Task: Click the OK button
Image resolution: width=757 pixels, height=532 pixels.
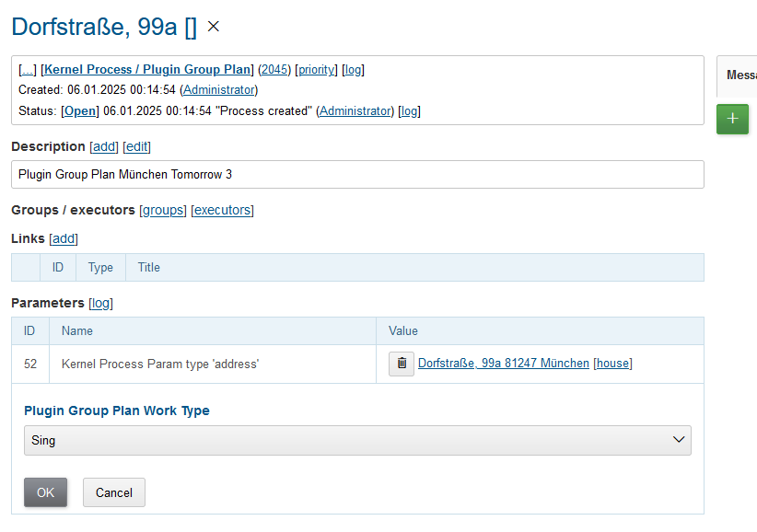Action: point(46,492)
